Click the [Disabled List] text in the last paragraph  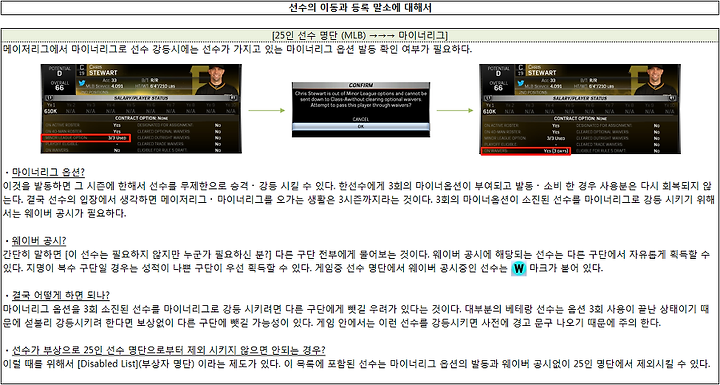click(x=108, y=364)
